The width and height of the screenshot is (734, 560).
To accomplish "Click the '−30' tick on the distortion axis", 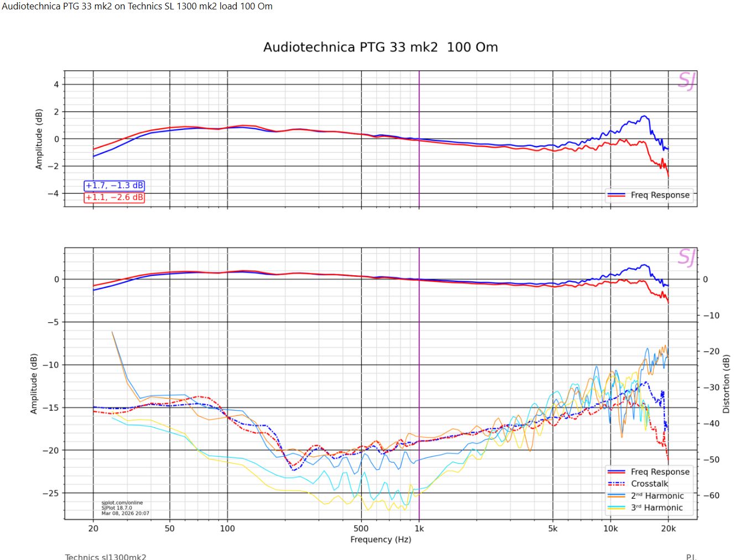I will tap(711, 388).
